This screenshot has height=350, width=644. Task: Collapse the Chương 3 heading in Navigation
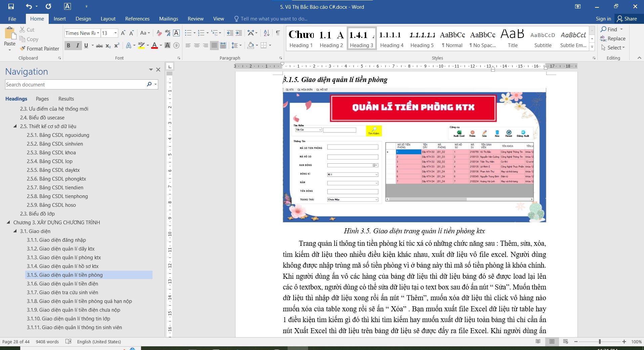[x=8, y=223]
